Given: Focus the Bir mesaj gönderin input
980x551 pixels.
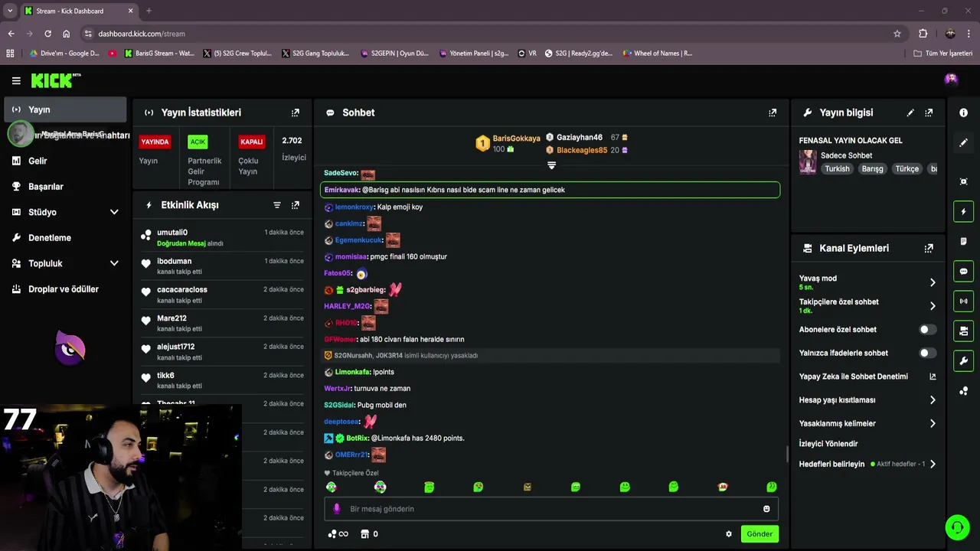Looking at the screenshot, I should coord(551,509).
